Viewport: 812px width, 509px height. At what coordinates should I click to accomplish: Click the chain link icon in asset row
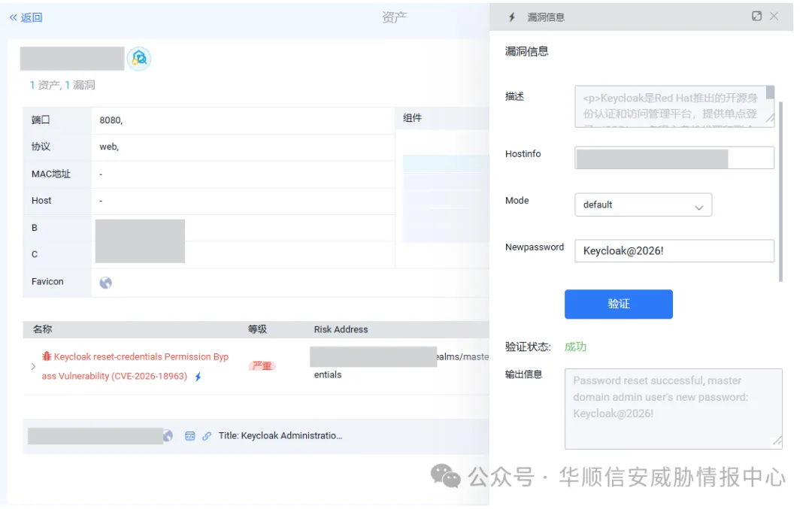(x=207, y=436)
